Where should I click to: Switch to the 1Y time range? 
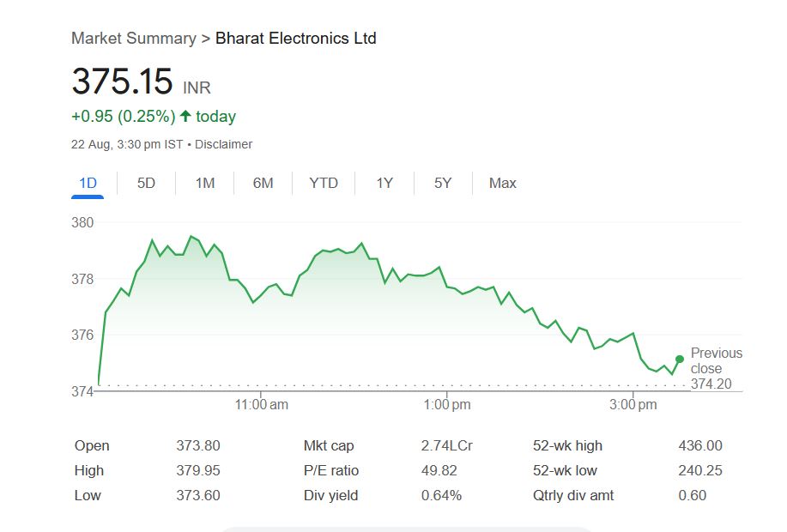coord(384,183)
